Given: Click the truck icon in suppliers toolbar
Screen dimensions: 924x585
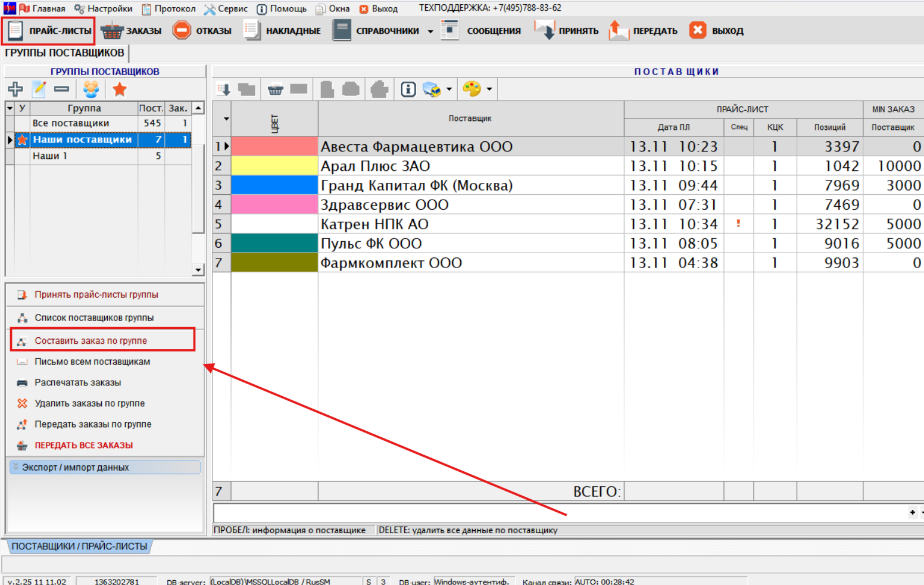Looking at the screenshot, I should (x=432, y=89).
